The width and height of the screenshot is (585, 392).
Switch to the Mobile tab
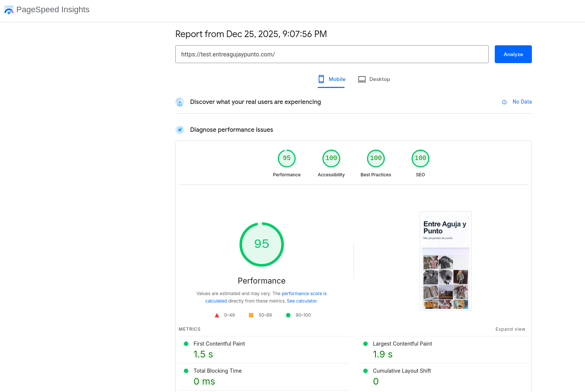[332, 79]
